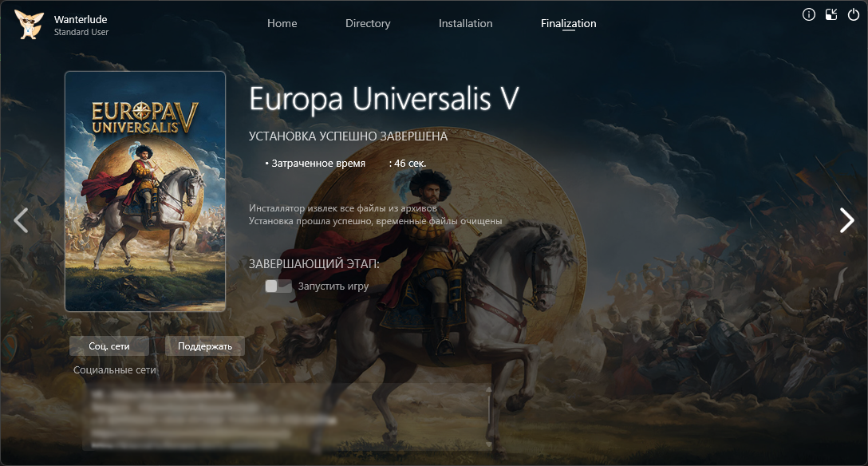Click the Соц. сети button

(x=109, y=346)
